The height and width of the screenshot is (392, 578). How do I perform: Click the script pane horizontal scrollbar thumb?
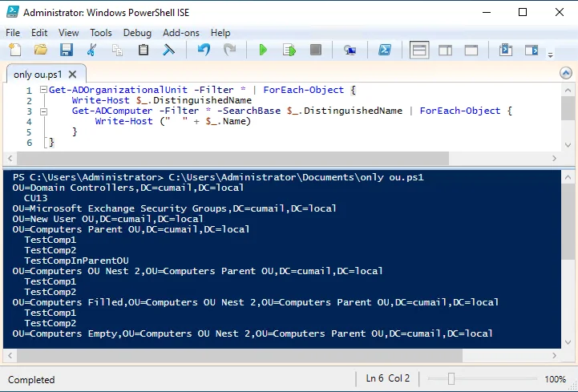point(232,158)
